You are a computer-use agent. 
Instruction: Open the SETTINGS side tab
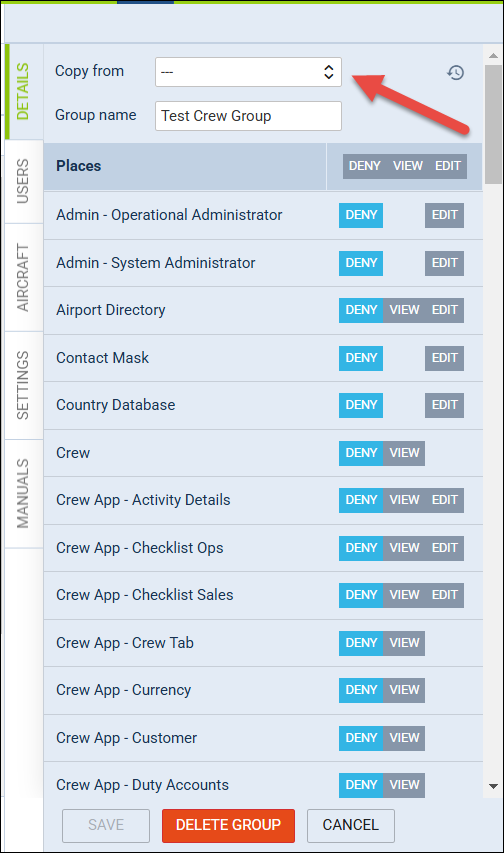click(x=23, y=385)
